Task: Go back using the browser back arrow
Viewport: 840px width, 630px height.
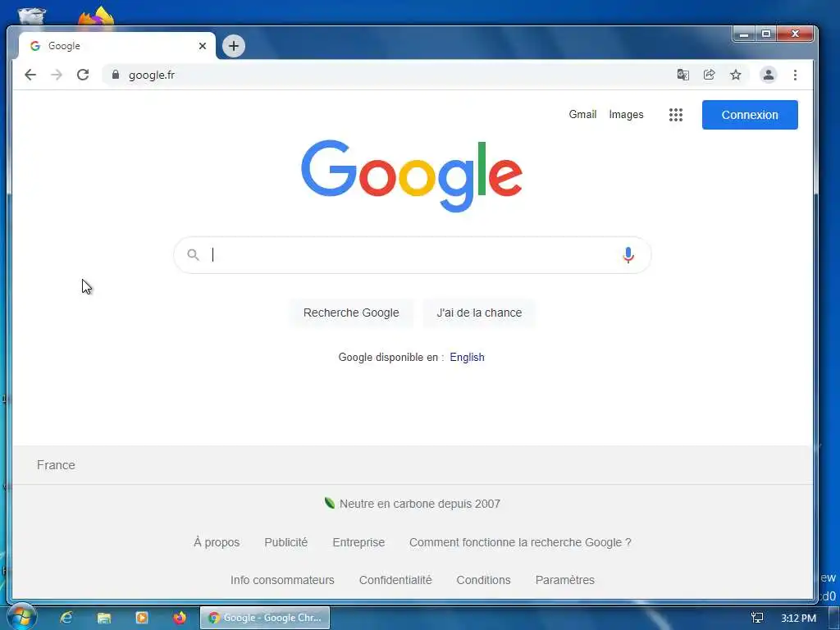Action: click(x=30, y=75)
